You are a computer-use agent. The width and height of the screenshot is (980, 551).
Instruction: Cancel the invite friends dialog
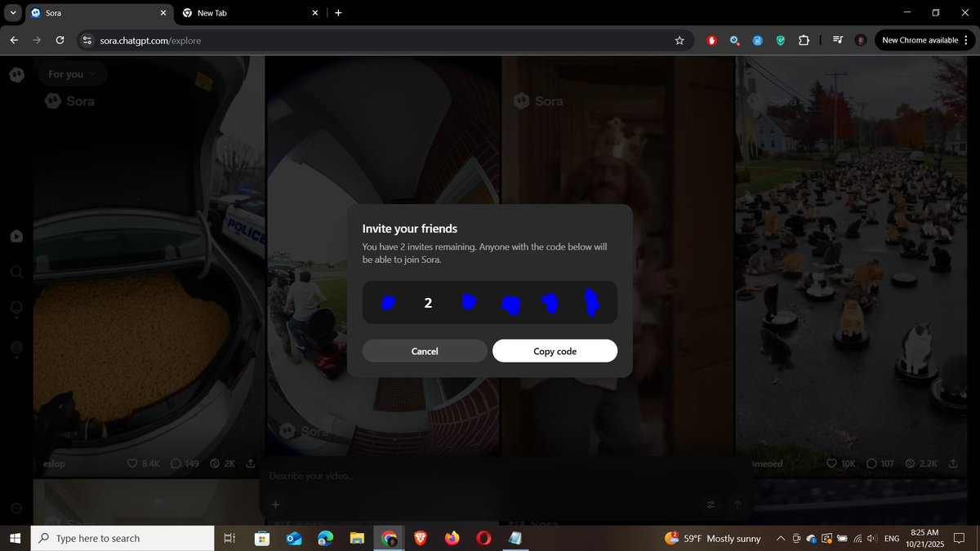(x=425, y=351)
